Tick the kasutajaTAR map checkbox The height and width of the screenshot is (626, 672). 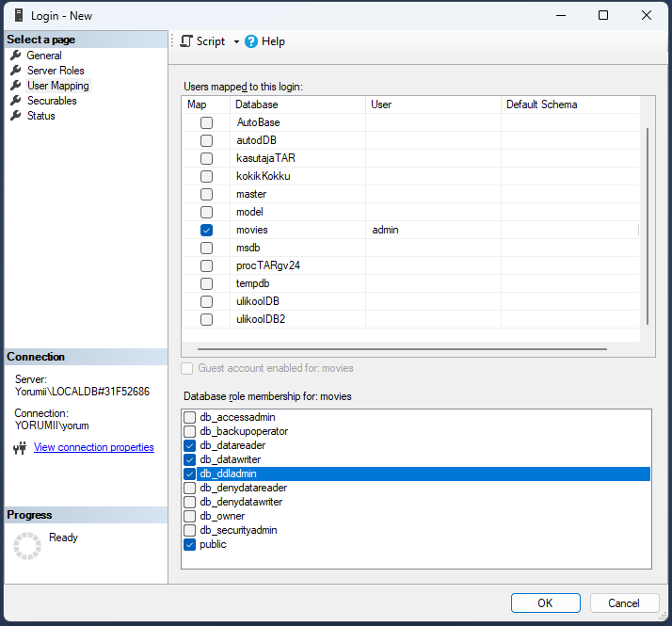(206, 159)
